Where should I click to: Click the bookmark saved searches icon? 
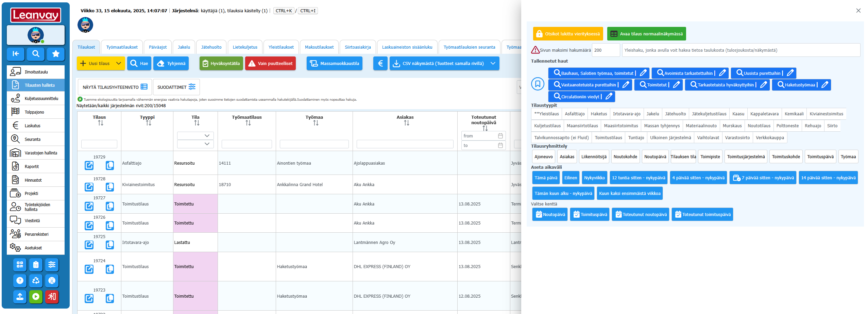tap(538, 84)
